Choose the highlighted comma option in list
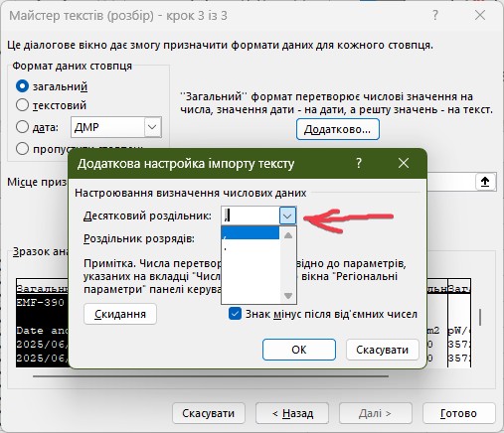The width and height of the screenshot is (504, 433). (x=251, y=232)
